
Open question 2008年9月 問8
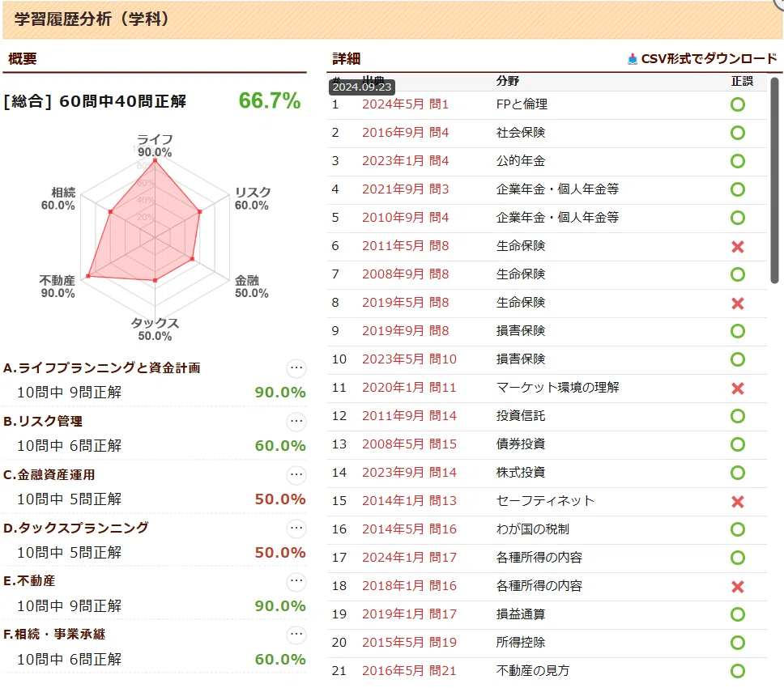click(406, 274)
